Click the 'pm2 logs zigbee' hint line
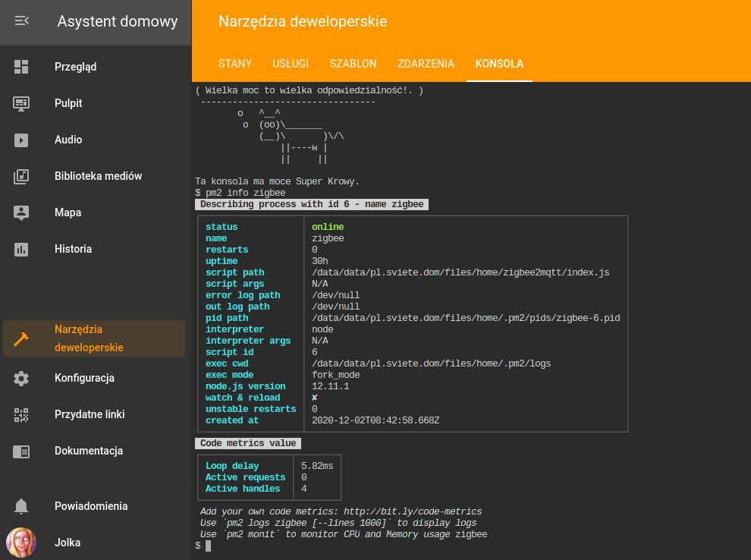 point(338,523)
